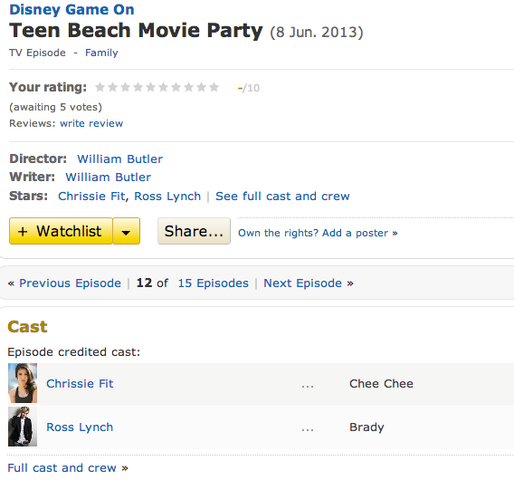Open the 15 Episodes list
514x480 pixels.
213,283
